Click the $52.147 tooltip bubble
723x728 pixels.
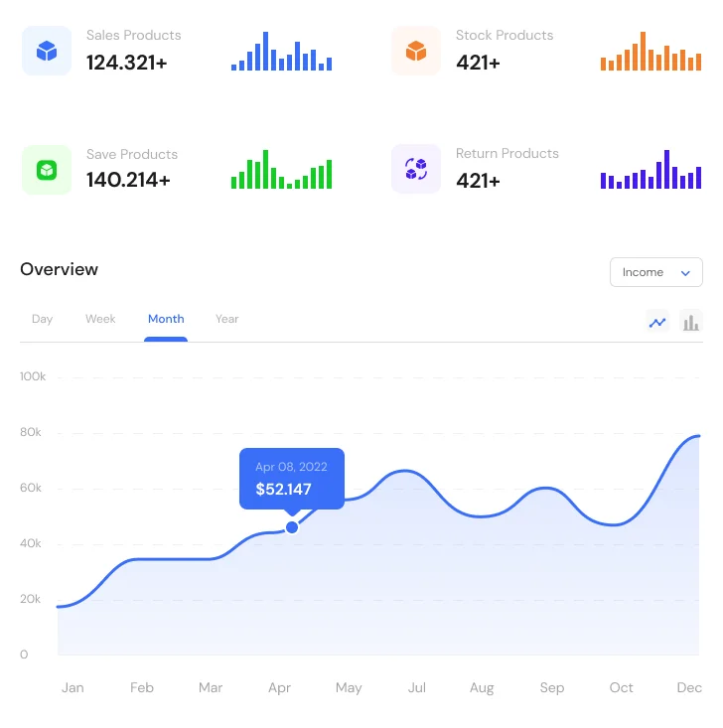coord(291,479)
